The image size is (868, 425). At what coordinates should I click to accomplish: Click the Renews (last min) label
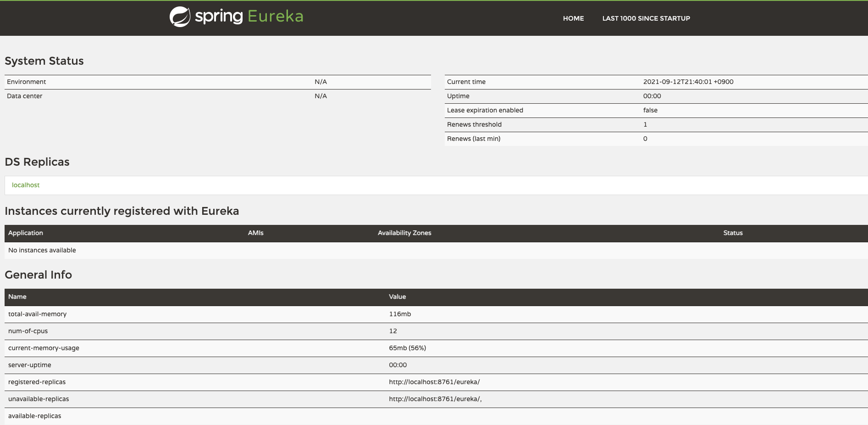click(474, 139)
